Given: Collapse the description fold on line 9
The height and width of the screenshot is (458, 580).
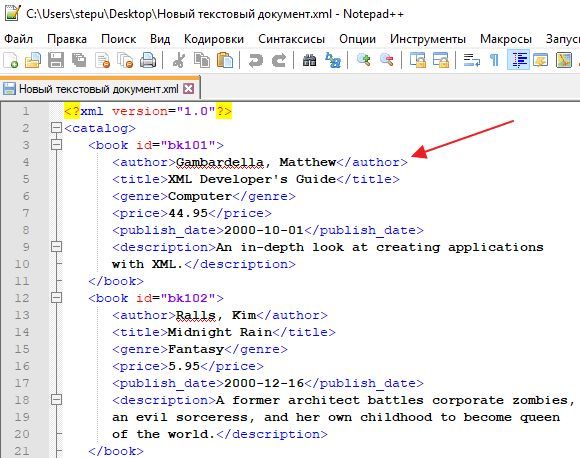Looking at the screenshot, I should 56,247.
